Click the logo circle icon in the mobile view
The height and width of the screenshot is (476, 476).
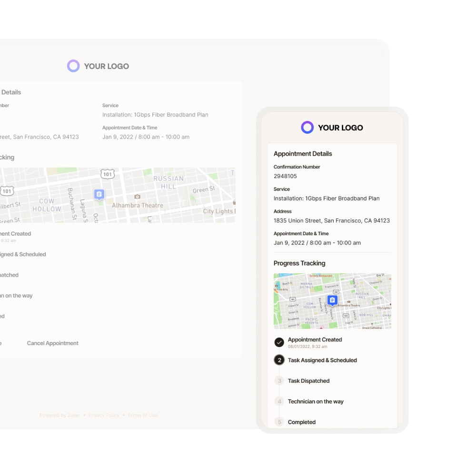tap(307, 127)
